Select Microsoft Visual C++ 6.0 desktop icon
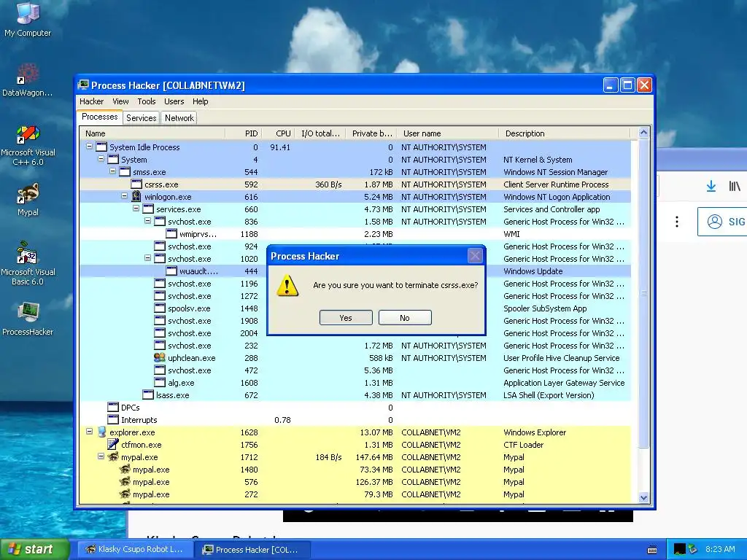 (x=28, y=145)
